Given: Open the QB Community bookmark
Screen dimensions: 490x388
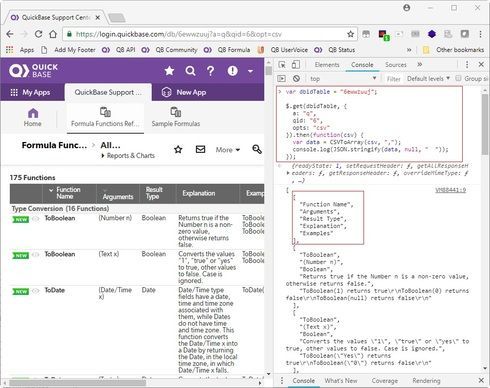Looking at the screenshot, I should [x=169, y=50].
